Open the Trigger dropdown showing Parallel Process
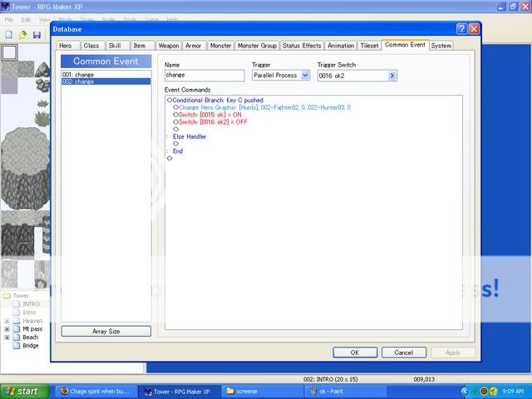The height and width of the screenshot is (399, 532). [x=281, y=76]
